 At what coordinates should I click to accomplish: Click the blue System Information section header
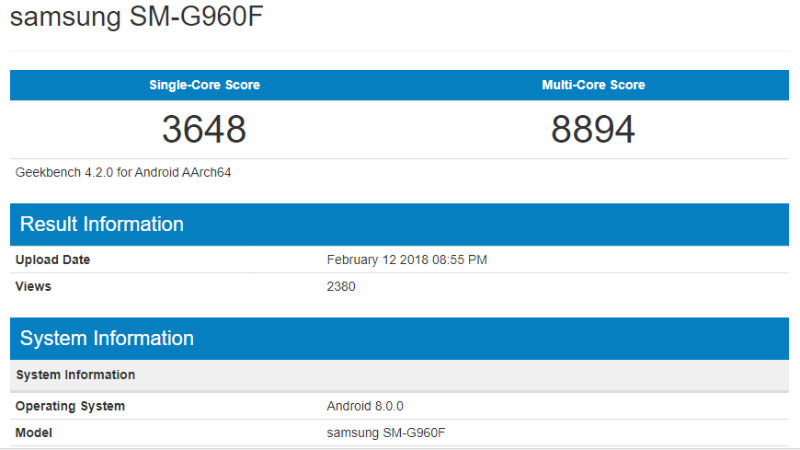point(399,339)
